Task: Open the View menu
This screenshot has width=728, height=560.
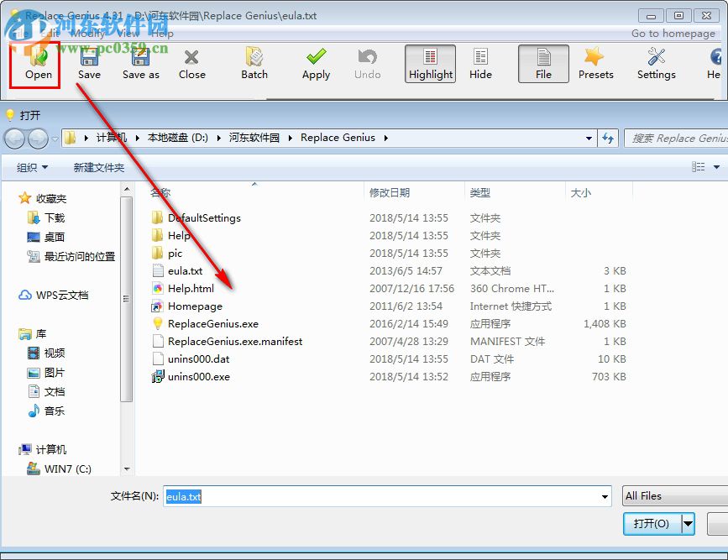Action: point(128,34)
